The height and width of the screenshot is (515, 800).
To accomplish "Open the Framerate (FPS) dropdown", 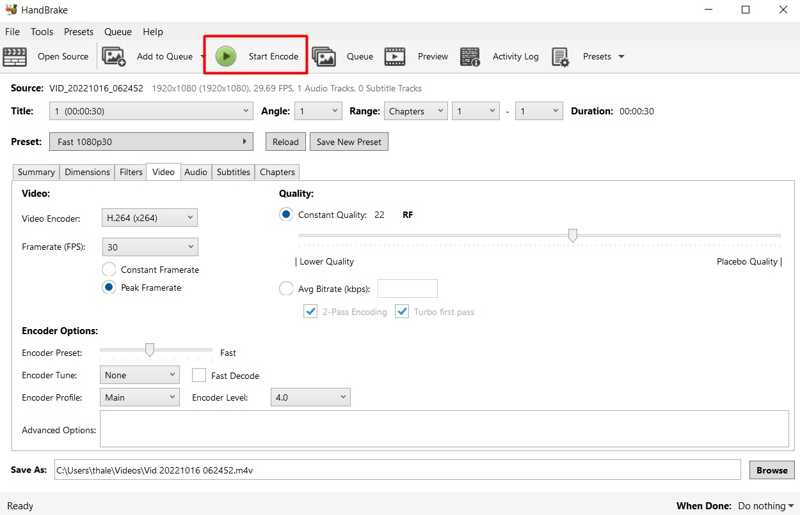I will [x=150, y=247].
